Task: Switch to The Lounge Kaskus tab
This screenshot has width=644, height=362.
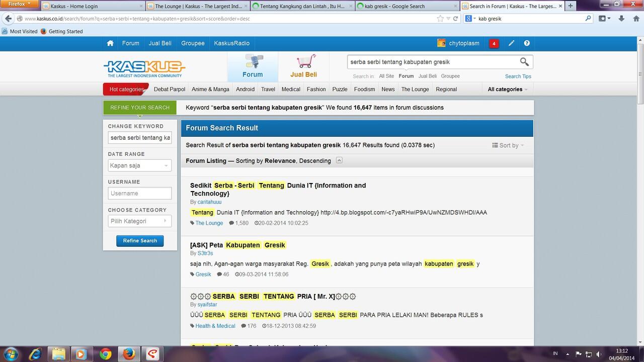Action: (x=197, y=6)
